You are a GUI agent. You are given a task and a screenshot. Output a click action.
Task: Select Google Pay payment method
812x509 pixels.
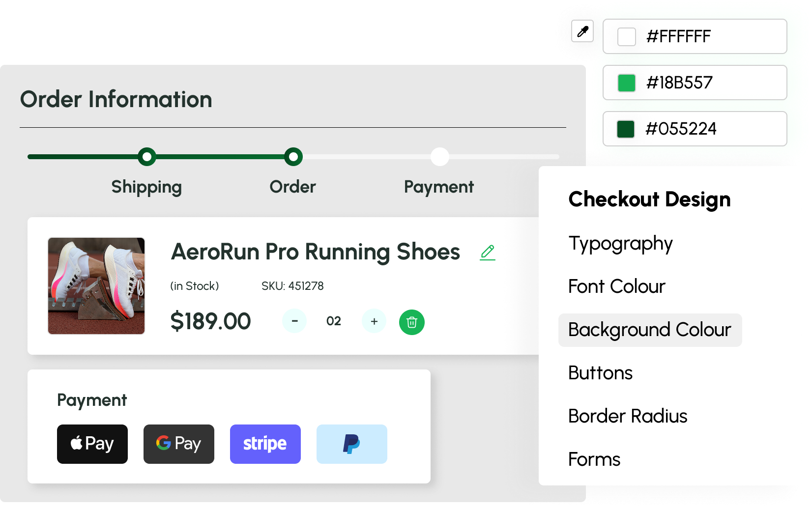179,444
